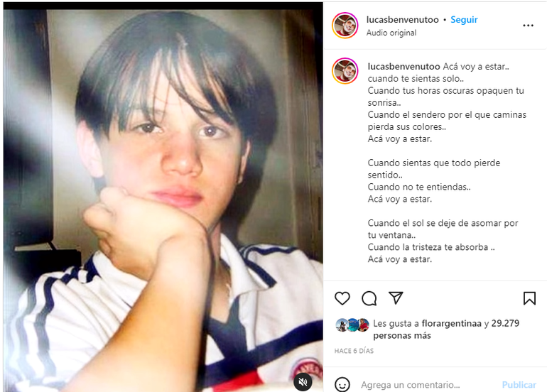Image resolution: width=547 pixels, height=392 pixels.
Task: Open the emoji picker smiley icon
Action: click(x=342, y=385)
